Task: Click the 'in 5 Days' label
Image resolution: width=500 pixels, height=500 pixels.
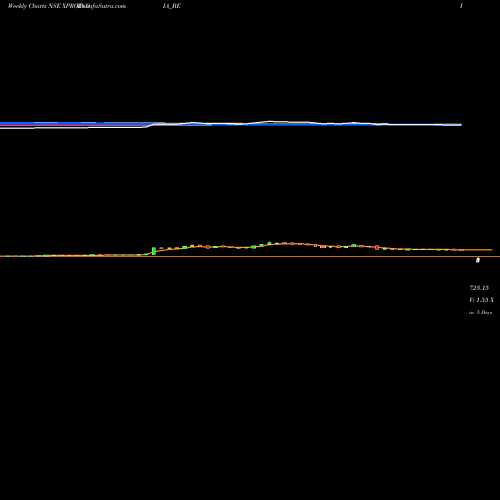Action: (x=480, y=312)
